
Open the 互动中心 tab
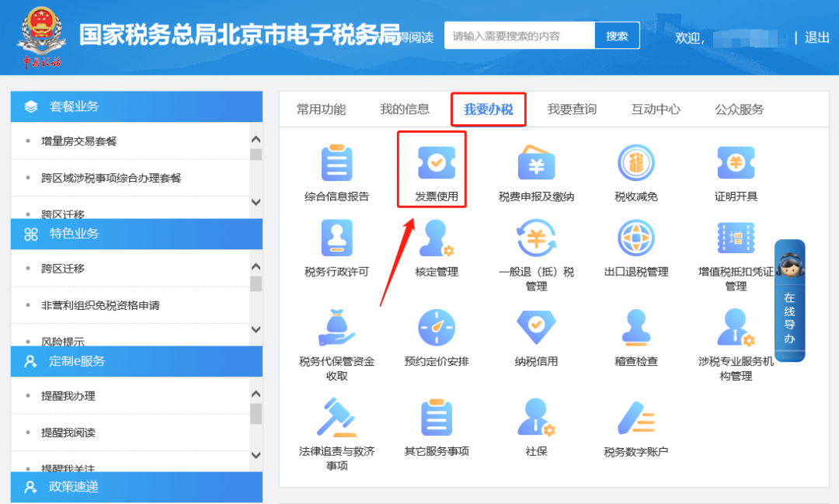656,109
